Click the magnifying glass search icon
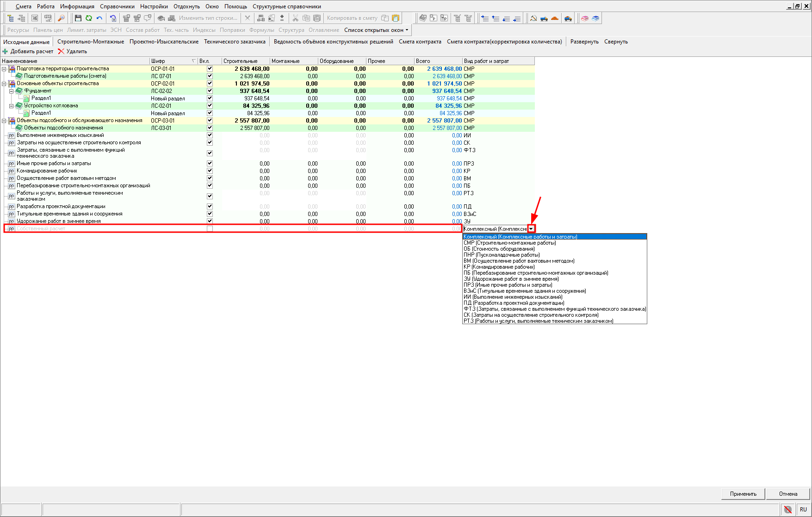Screen dimensions: 812x517 point(61,18)
